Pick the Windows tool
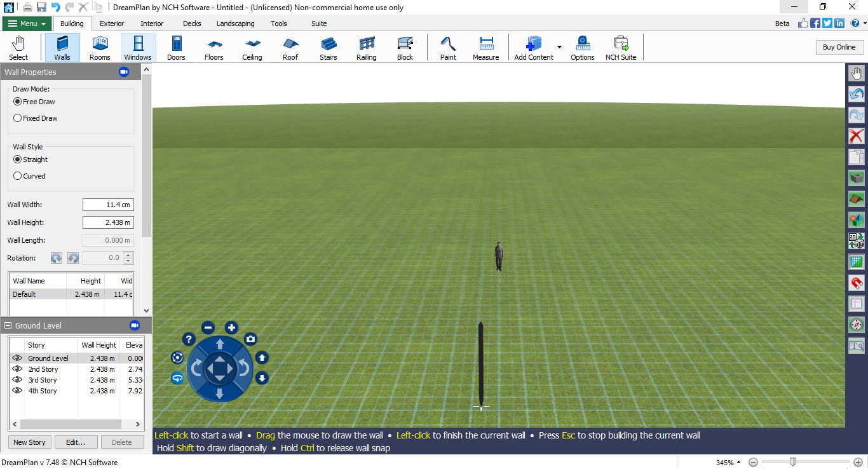The height and width of the screenshot is (469, 868). [138, 48]
